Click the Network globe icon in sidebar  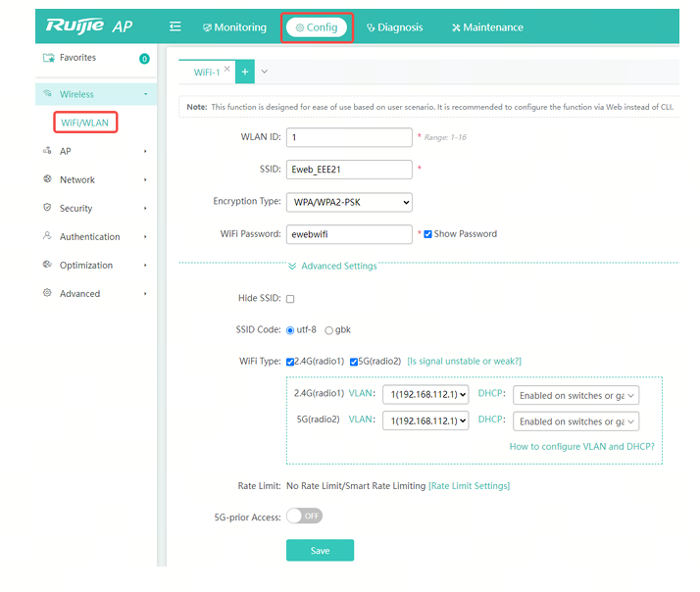coord(48,179)
